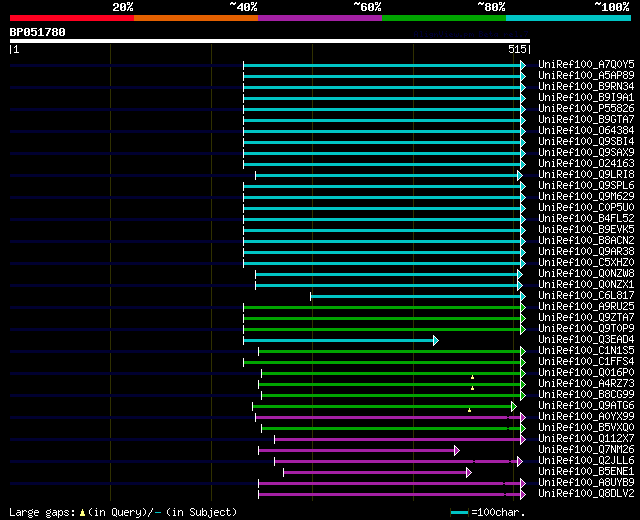This screenshot has width=640, height=520.
Task: Select the UniRef100_O24163 label
Action: click(586, 164)
